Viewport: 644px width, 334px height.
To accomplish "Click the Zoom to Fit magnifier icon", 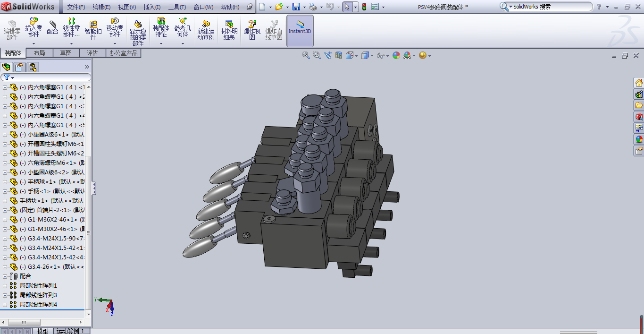I will 306,55.
